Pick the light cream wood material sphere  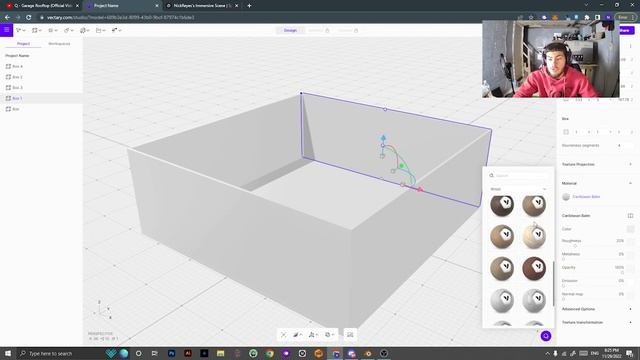534,236
